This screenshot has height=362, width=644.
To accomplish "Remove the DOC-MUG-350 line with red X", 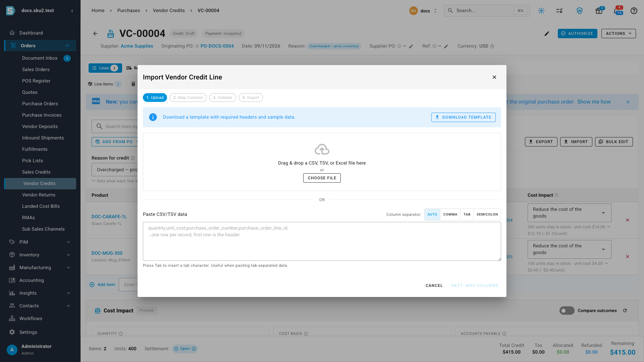I will [x=628, y=257].
